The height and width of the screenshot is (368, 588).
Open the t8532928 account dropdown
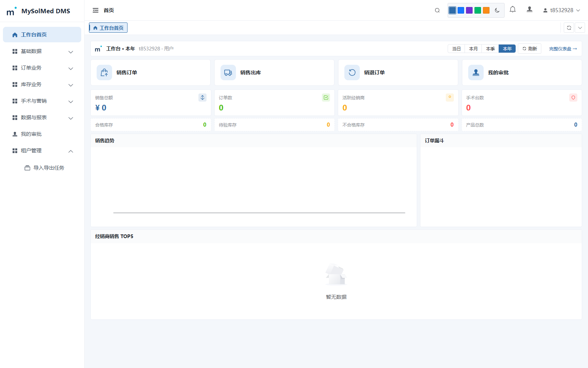pos(562,10)
